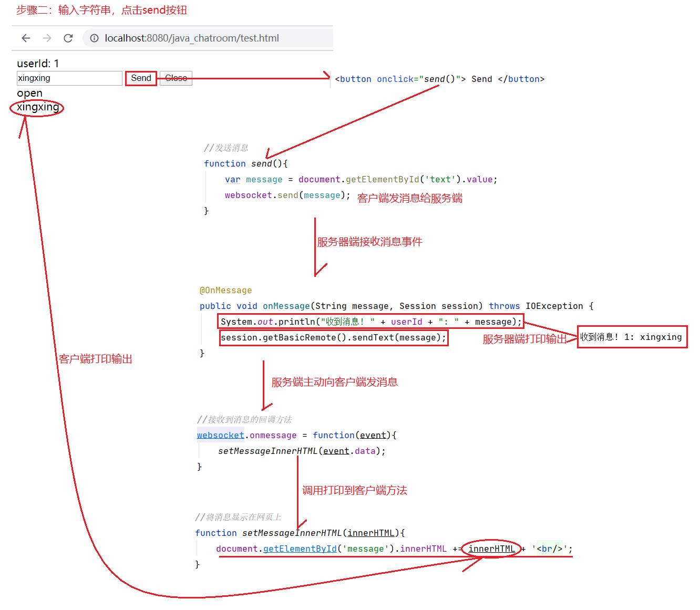
Task: Click the 'function setMessageInnerHTML(innerHTML){' line
Action: click(300, 533)
